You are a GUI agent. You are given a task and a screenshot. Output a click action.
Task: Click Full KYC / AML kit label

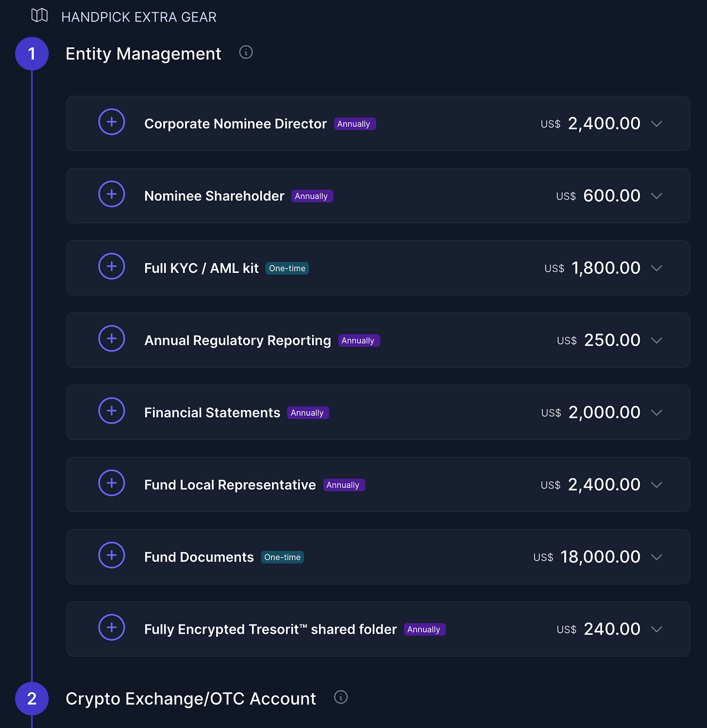coord(202,268)
